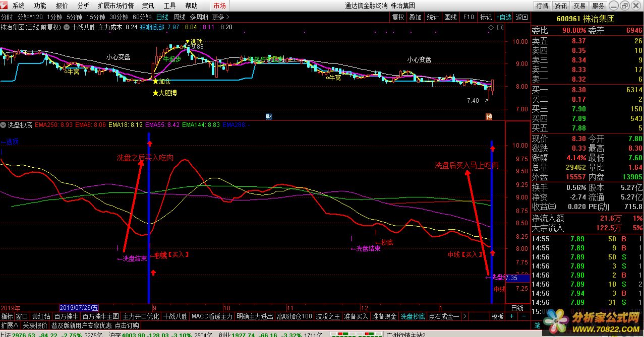The width and height of the screenshot is (644, 337).
Task: Click the 买一 8.30 order row
Action: pyautogui.click(x=587, y=90)
